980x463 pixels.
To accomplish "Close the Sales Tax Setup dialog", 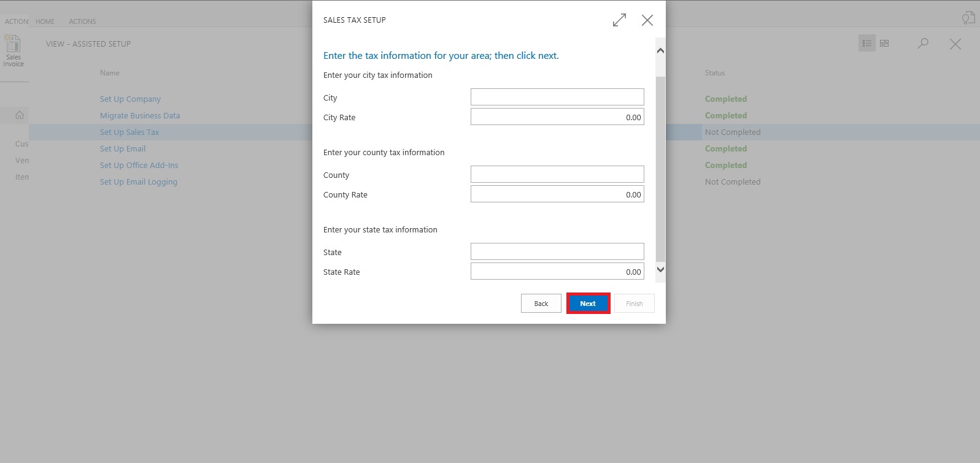I will point(647,20).
